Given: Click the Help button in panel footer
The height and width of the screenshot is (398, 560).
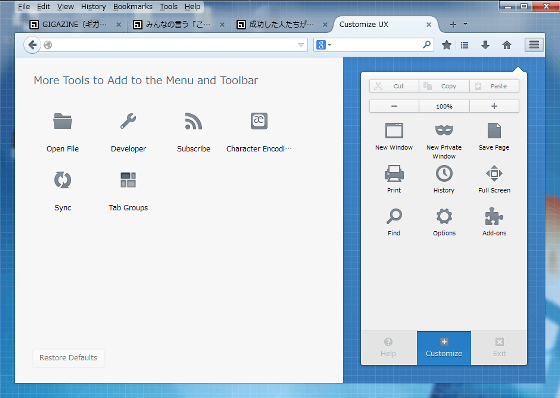Looking at the screenshot, I should pyautogui.click(x=389, y=348).
